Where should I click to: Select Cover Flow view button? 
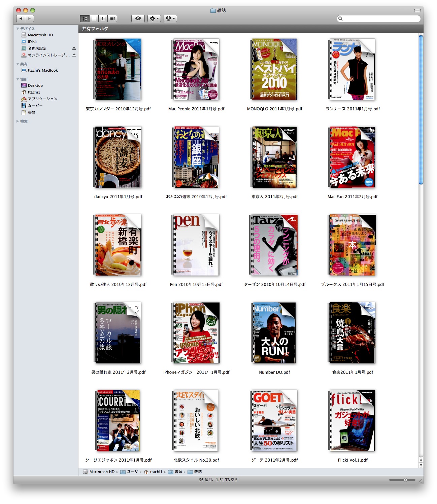pos(112,19)
